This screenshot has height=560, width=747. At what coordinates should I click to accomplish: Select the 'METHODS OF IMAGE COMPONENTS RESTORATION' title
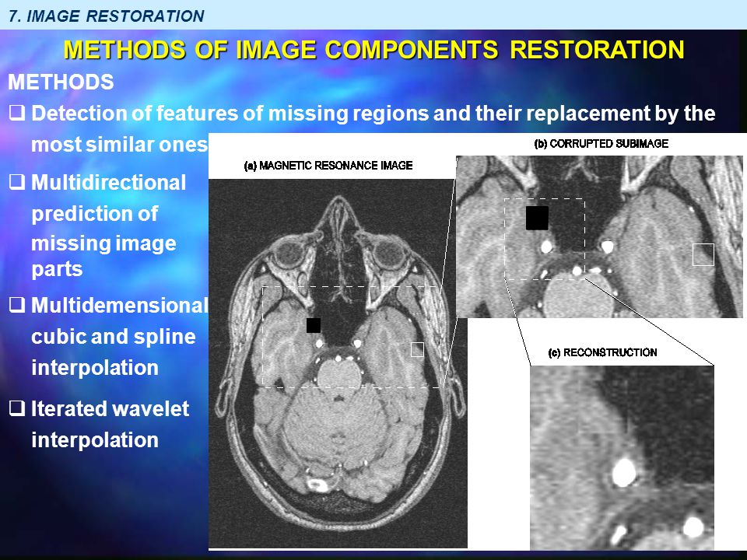pyautogui.click(x=374, y=50)
